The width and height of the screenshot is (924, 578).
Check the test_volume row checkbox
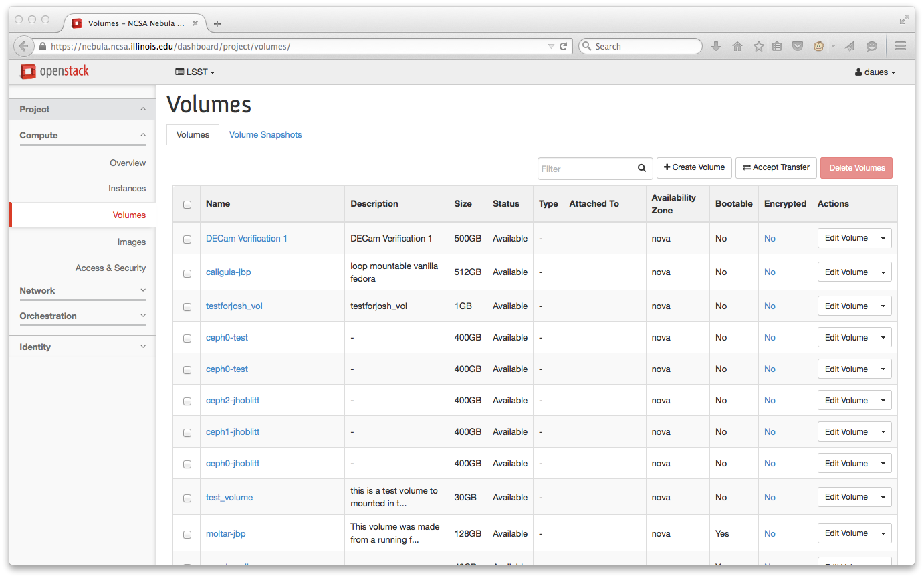pyautogui.click(x=187, y=498)
